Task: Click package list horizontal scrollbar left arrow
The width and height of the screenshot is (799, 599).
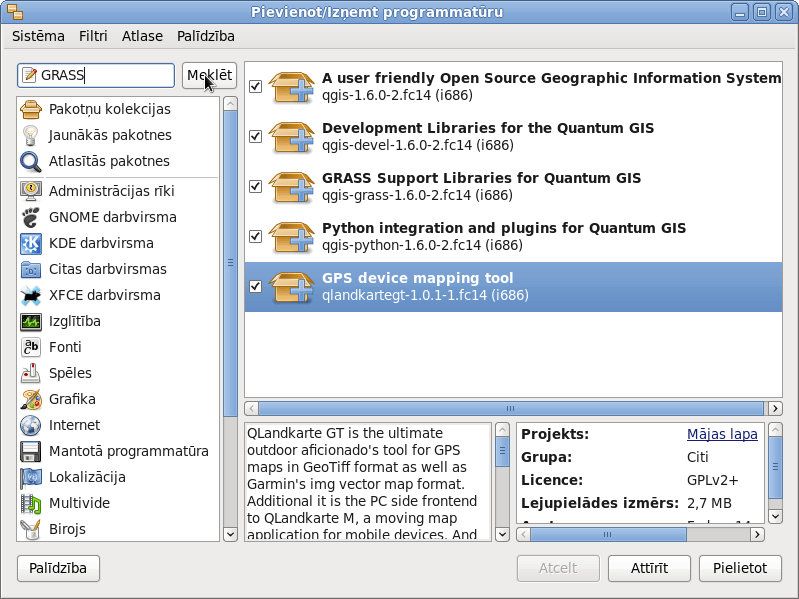Action: point(251,409)
